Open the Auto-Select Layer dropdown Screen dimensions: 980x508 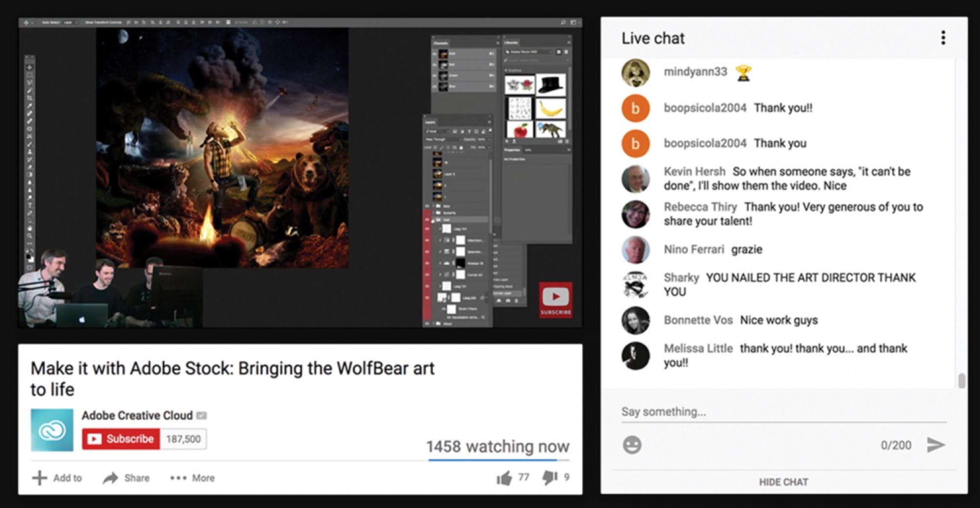70,23
